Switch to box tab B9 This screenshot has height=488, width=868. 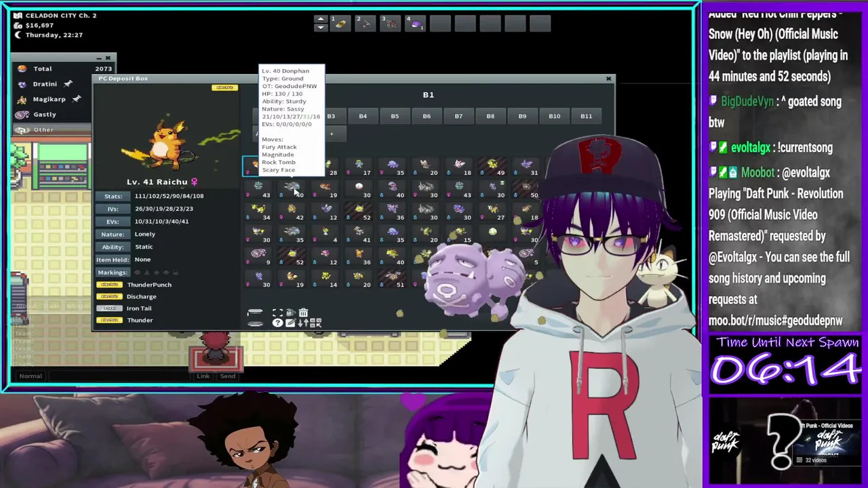(x=522, y=116)
